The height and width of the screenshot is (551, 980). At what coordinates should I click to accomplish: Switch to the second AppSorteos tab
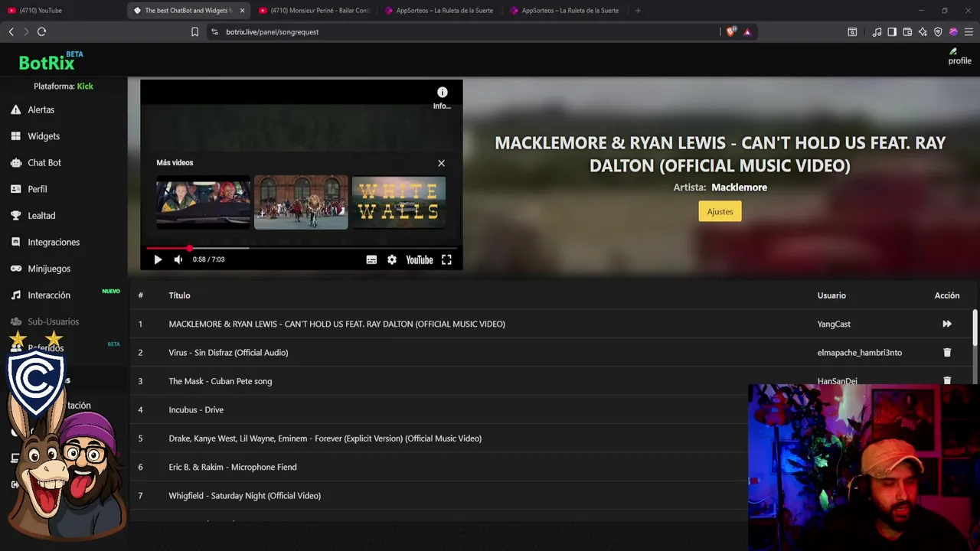pyautogui.click(x=565, y=11)
